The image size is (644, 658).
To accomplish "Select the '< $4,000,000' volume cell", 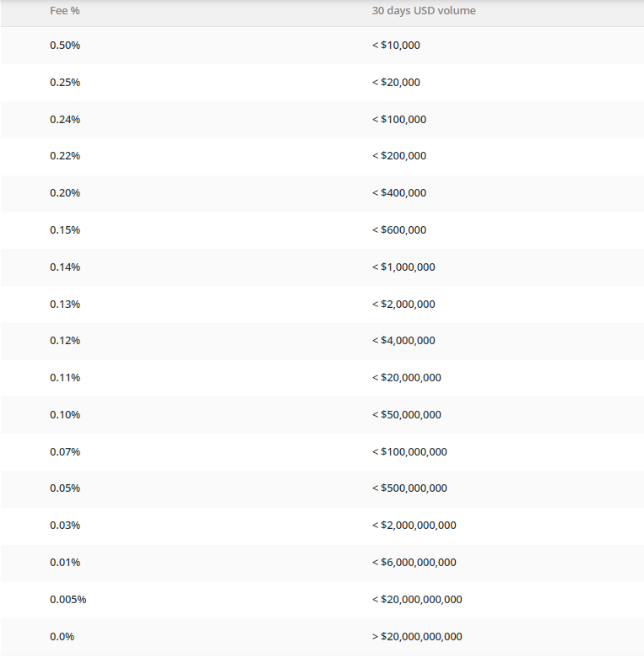I will 403,340.
